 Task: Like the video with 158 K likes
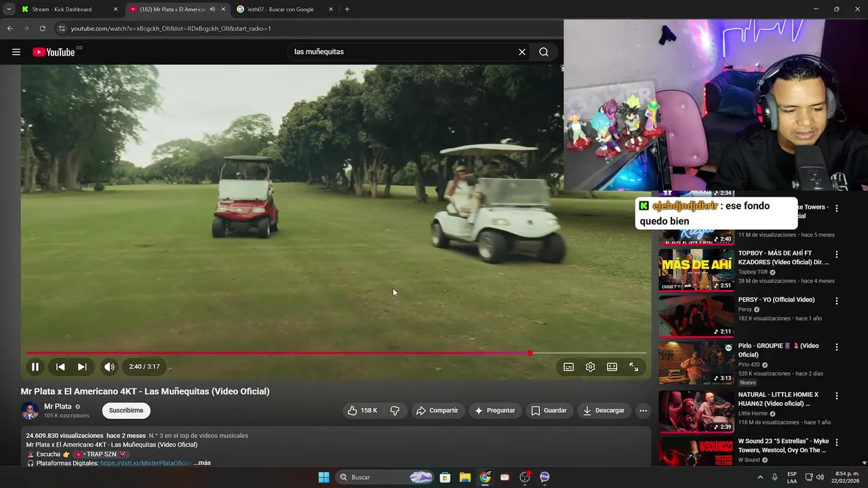point(362,411)
